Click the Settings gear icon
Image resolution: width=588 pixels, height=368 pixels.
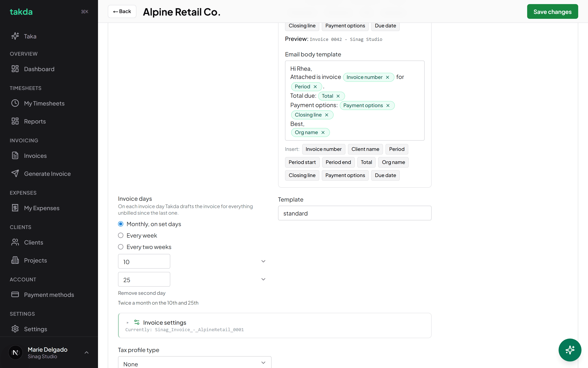15,329
